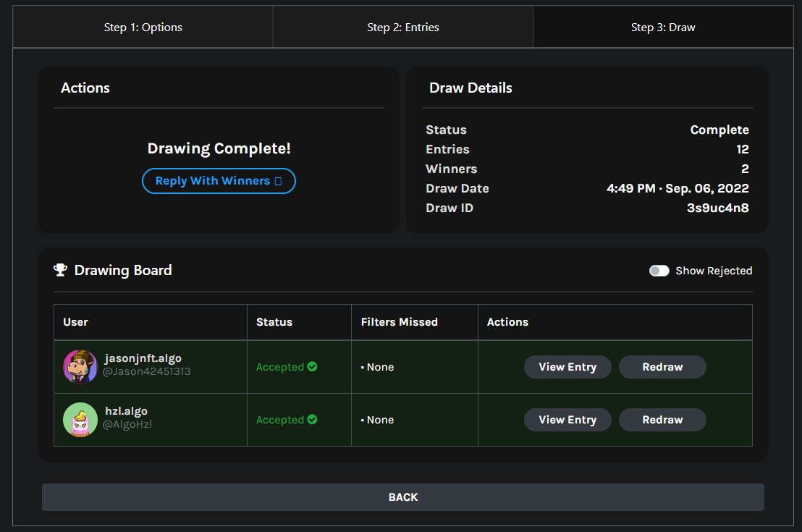Screen dimensions: 802x532
Task: Redraw the hzl.algo winner
Action: click(662, 420)
